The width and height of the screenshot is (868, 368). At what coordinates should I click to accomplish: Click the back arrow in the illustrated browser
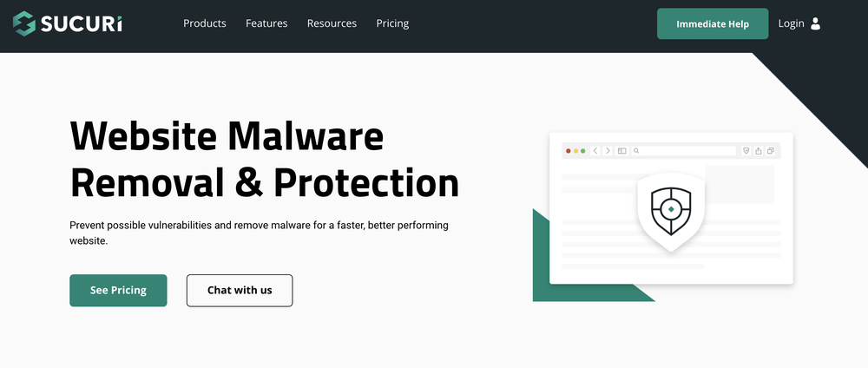[x=595, y=151]
